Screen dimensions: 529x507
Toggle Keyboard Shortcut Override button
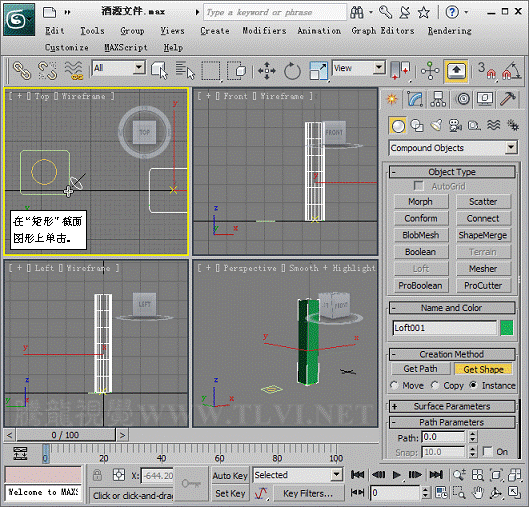456,71
